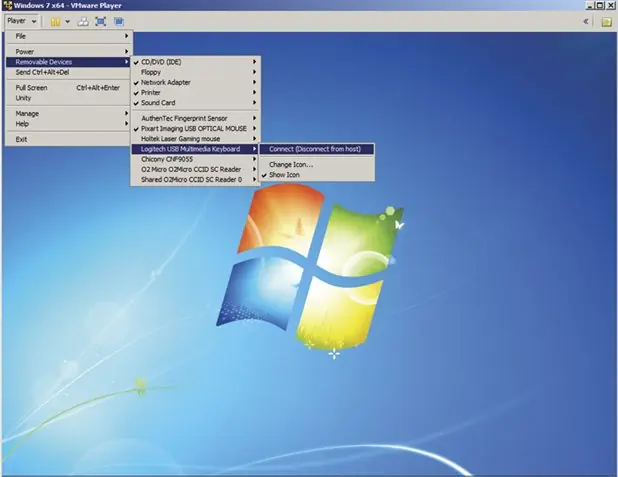Viewport: 618px width, 477px height.
Task: Minimize the VMware Player window
Action: tap(590, 6)
